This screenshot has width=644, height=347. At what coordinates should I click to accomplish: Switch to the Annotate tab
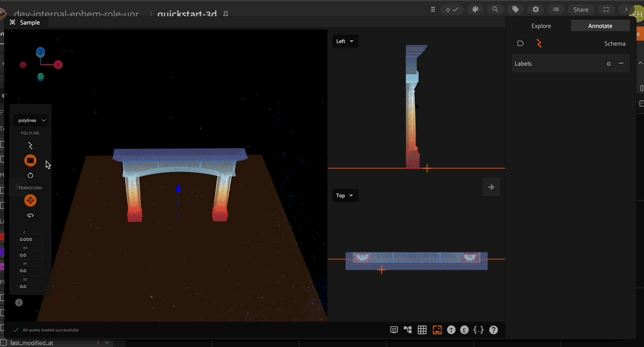coord(600,26)
